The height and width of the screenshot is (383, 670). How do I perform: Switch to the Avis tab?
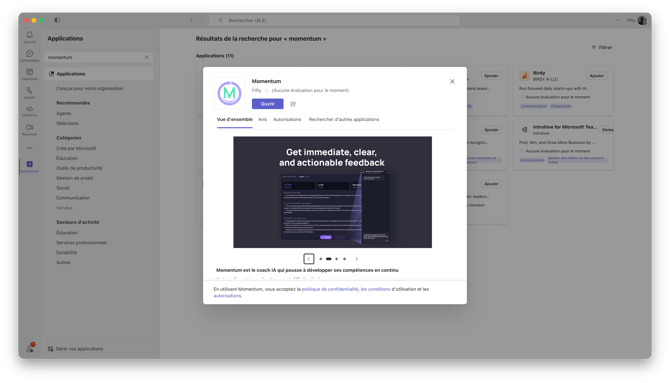coord(262,120)
